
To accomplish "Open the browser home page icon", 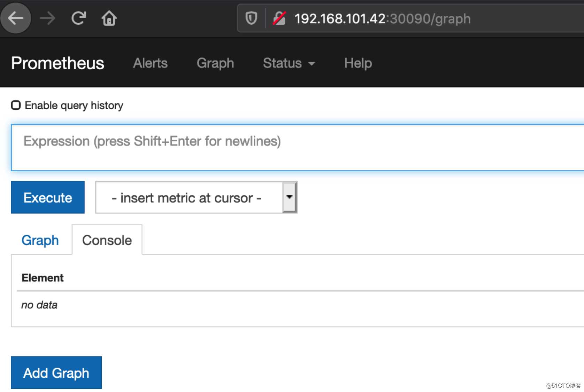I will [x=109, y=18].
